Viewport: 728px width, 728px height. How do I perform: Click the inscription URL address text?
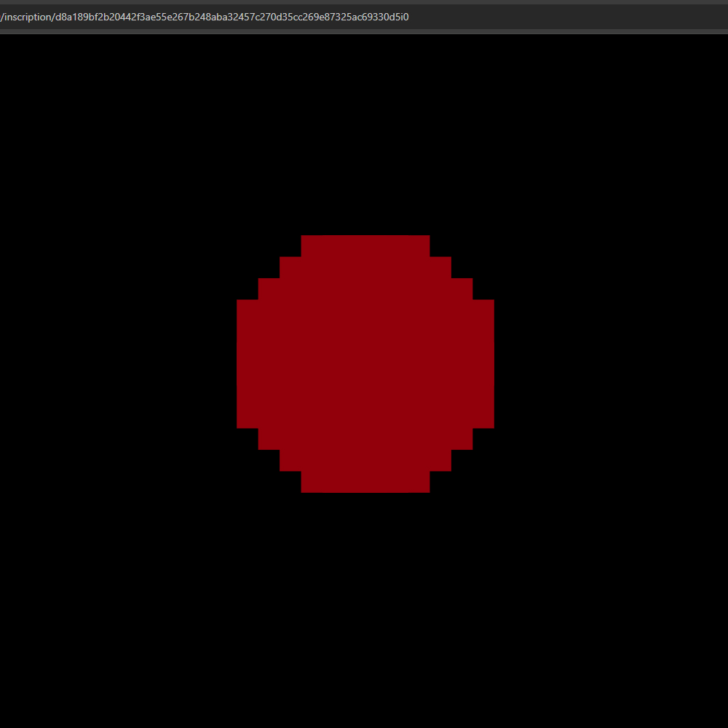(x=205, y=17)
